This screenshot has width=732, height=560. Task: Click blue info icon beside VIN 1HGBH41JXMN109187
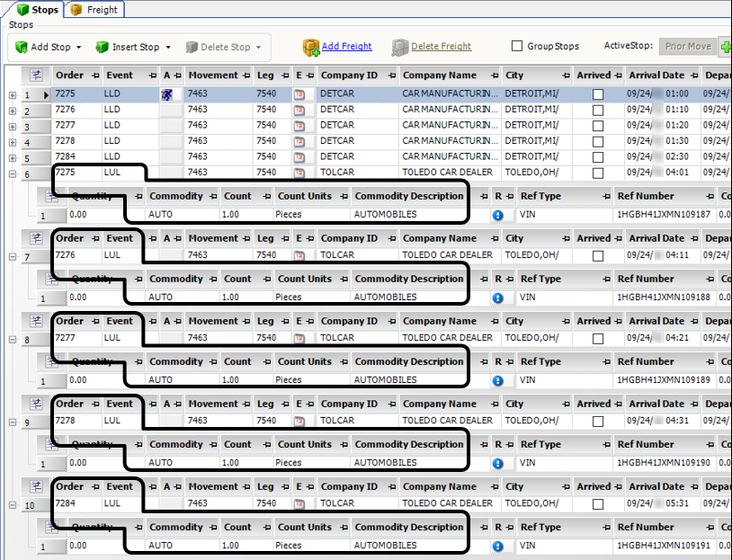(497, 215)
